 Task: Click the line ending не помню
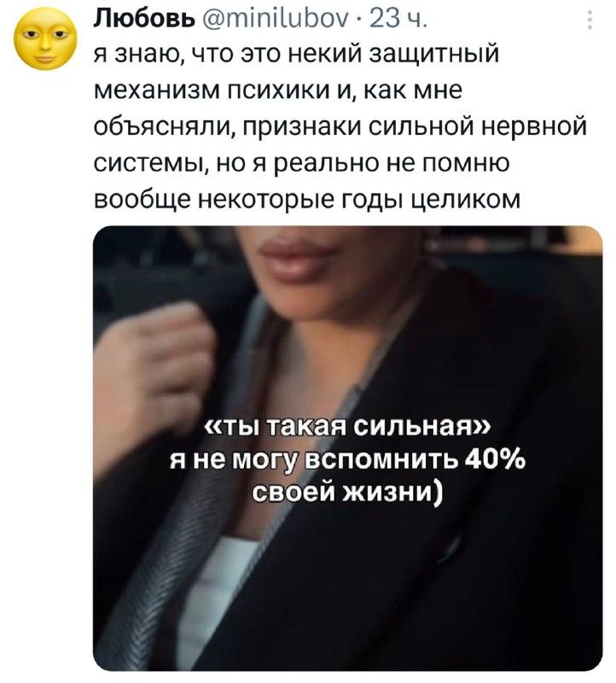[302, 163]
